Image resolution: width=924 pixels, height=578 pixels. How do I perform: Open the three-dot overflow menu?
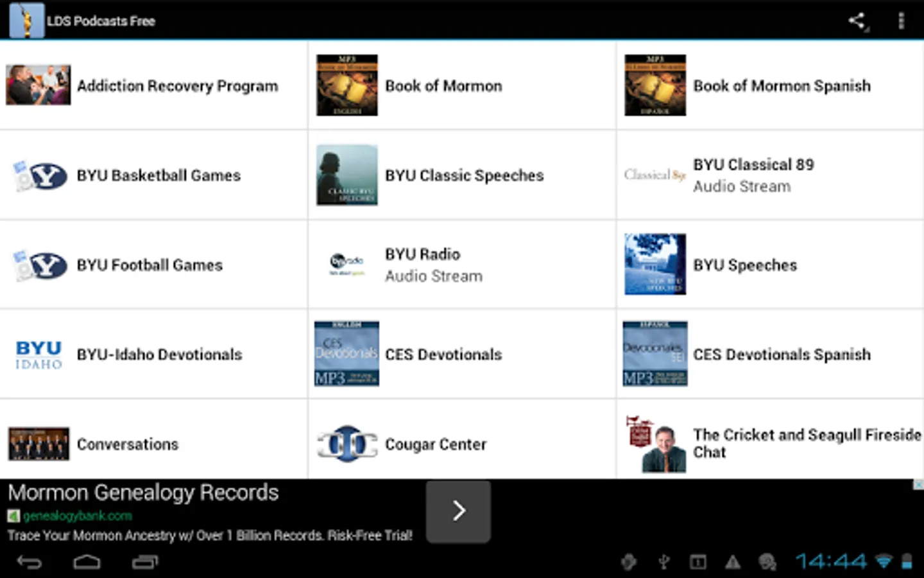coord(901,21)
